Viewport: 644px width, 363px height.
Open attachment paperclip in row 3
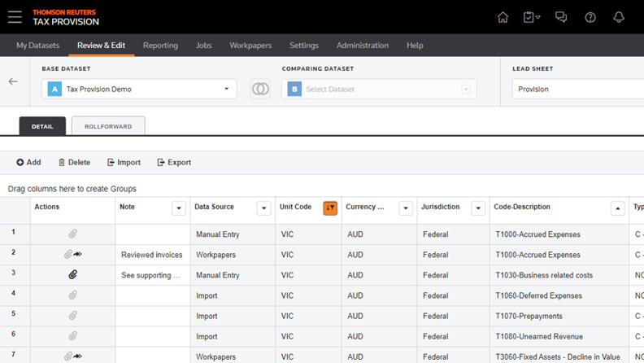tap(72, 275)
